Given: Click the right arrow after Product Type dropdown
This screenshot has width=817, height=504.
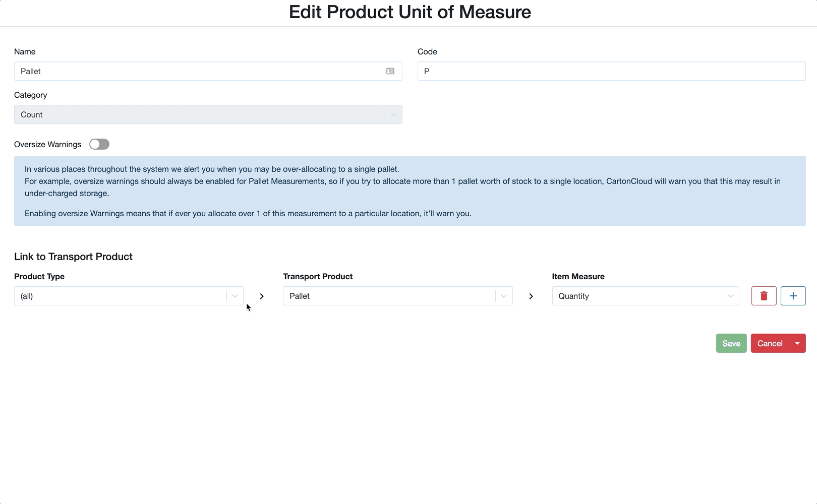Looking at the screenshot, I should [x=261, y=296].
